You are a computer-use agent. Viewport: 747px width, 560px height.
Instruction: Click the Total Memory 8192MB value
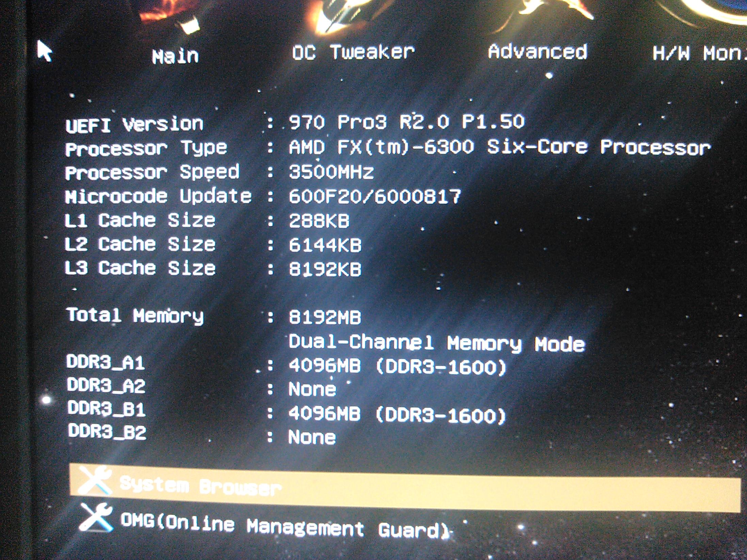click(x=325, y=317)
